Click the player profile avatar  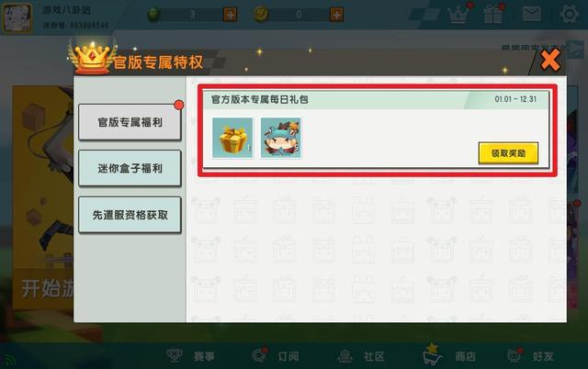(x=17, y=17)
